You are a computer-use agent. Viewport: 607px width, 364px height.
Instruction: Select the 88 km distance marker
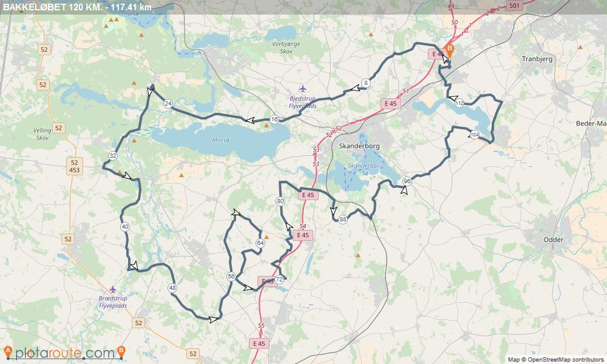tap(342, 220)
